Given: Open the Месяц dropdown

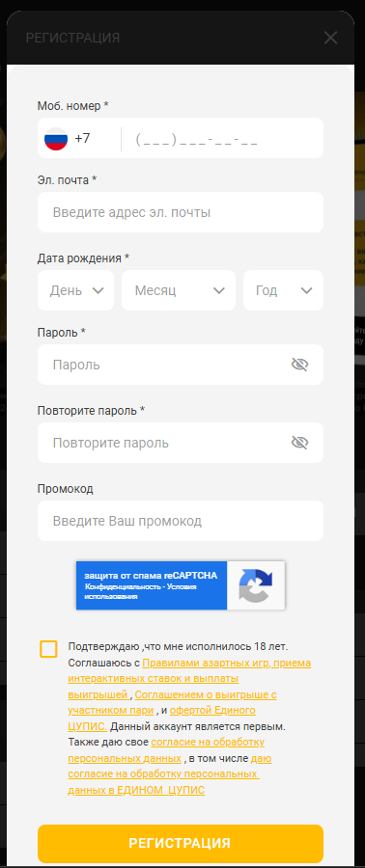Looking at the screenshot, I should point(179,290).
